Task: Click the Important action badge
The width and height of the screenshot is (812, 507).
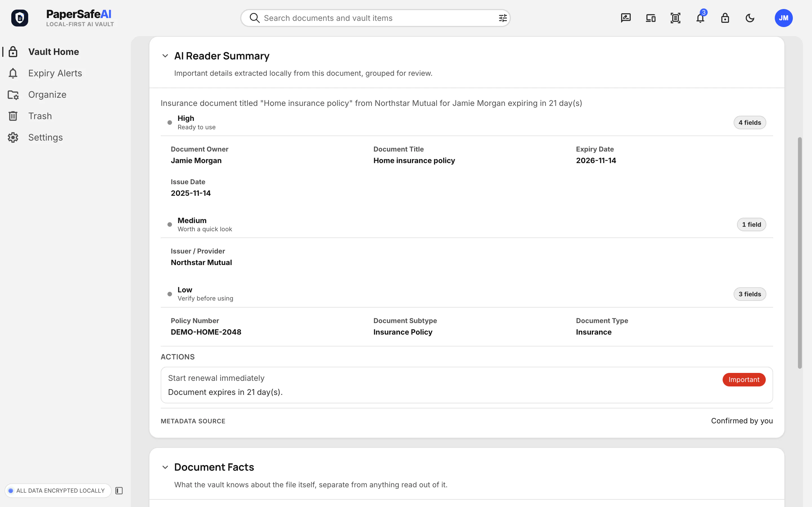Action: (744, 380)
